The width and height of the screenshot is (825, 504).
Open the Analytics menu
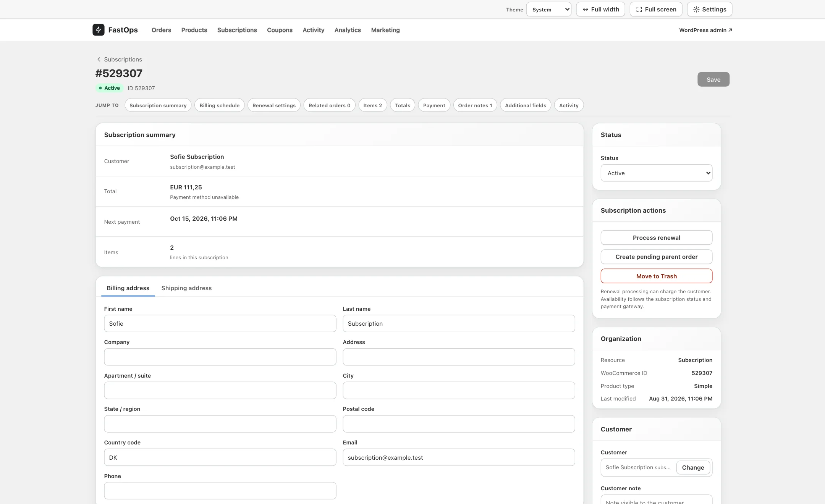348,30
